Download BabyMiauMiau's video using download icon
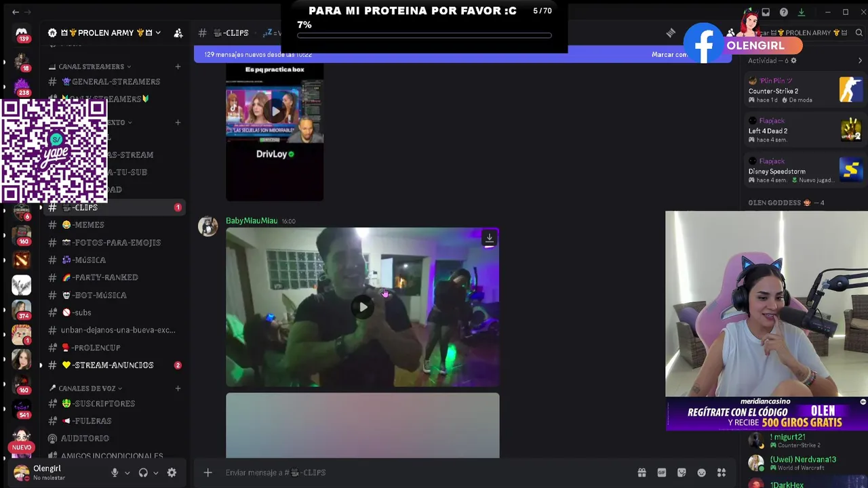Image resolution: width=868 pixels, height=488 pixels. [x=489, y=238]
